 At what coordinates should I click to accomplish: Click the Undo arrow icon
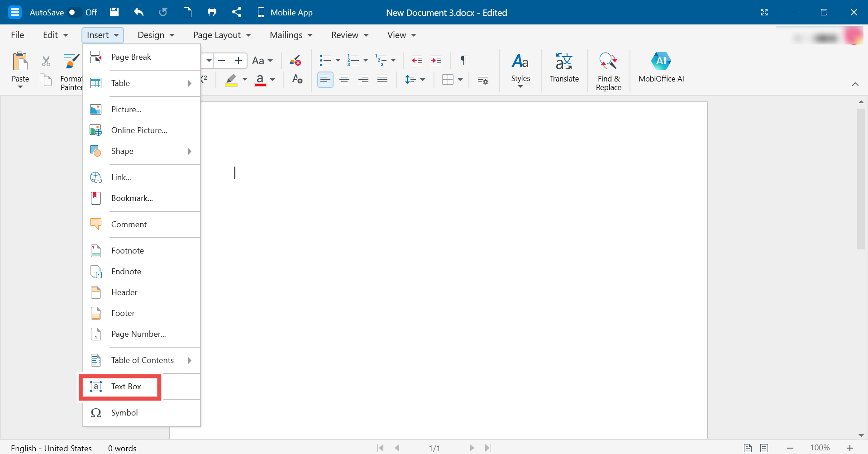pos(138,12)
